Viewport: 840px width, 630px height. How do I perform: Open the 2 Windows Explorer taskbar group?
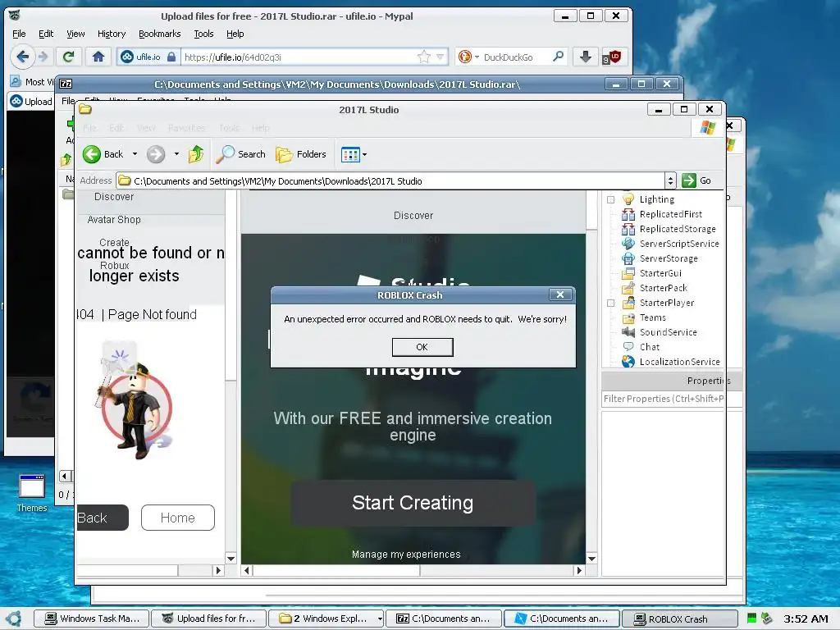(x=326, y=619)
